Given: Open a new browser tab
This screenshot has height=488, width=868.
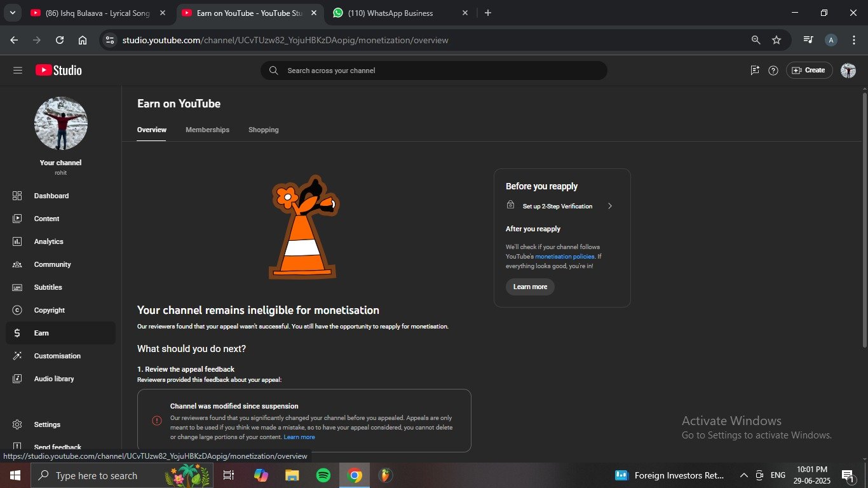Looking at the screenshot, I should [x=488, y=13].
